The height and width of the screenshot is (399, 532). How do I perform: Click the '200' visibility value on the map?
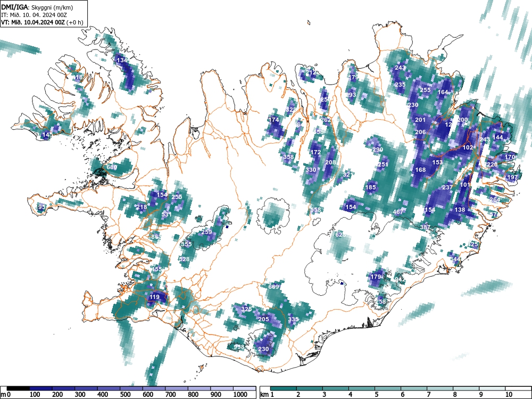[x=462, y=120]
